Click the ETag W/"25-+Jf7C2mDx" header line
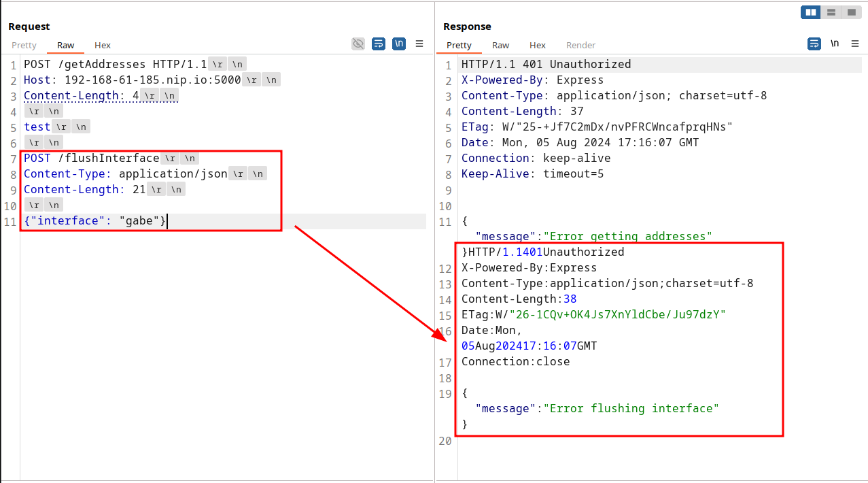868x483 pixels. [597, 127]
